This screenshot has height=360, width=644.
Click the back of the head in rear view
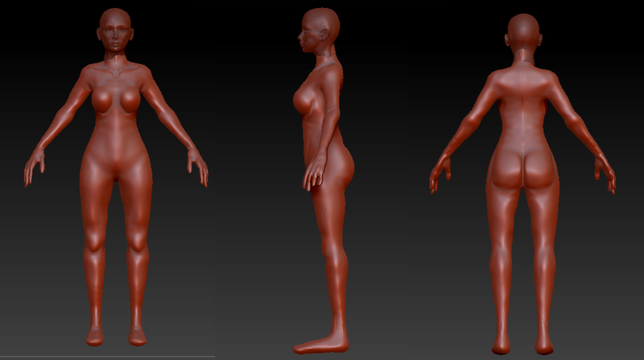click(x=523, y=32)
